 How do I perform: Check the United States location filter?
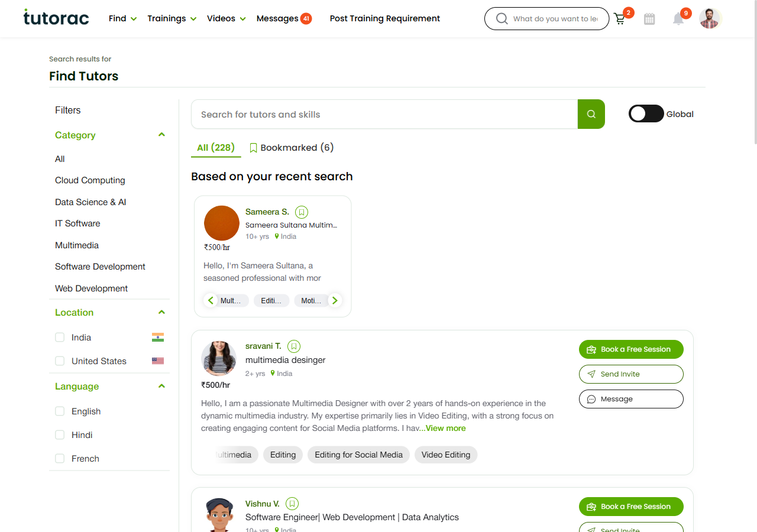tap(60, 361)
